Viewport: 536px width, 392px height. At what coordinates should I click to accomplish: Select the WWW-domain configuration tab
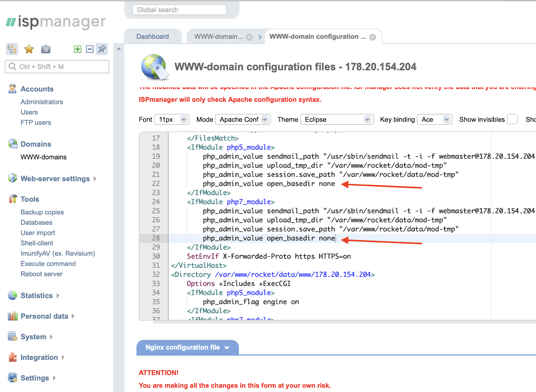(318, 36)
